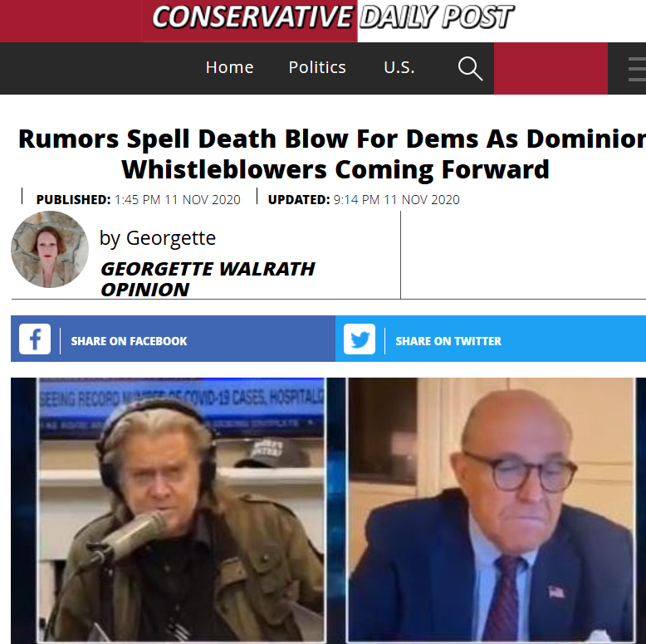Viewport: 646px width, 644px height.
Task: Click the red block in navbar
Action: (x=551, y=68)
